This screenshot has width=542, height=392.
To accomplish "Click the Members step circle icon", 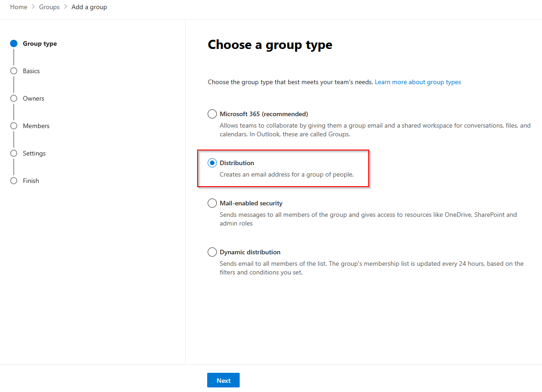I will pos(14,126).
